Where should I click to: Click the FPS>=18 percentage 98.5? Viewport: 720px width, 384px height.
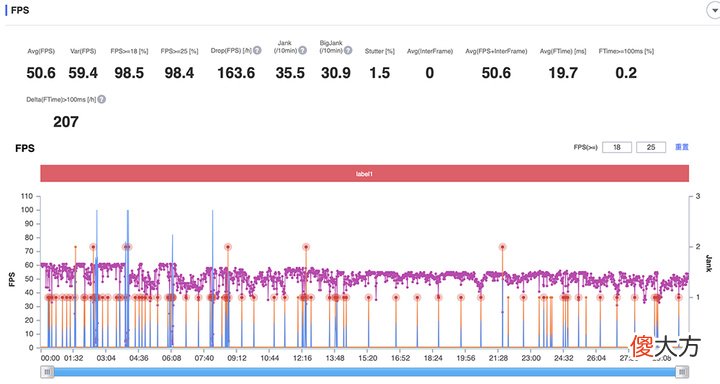129,73
